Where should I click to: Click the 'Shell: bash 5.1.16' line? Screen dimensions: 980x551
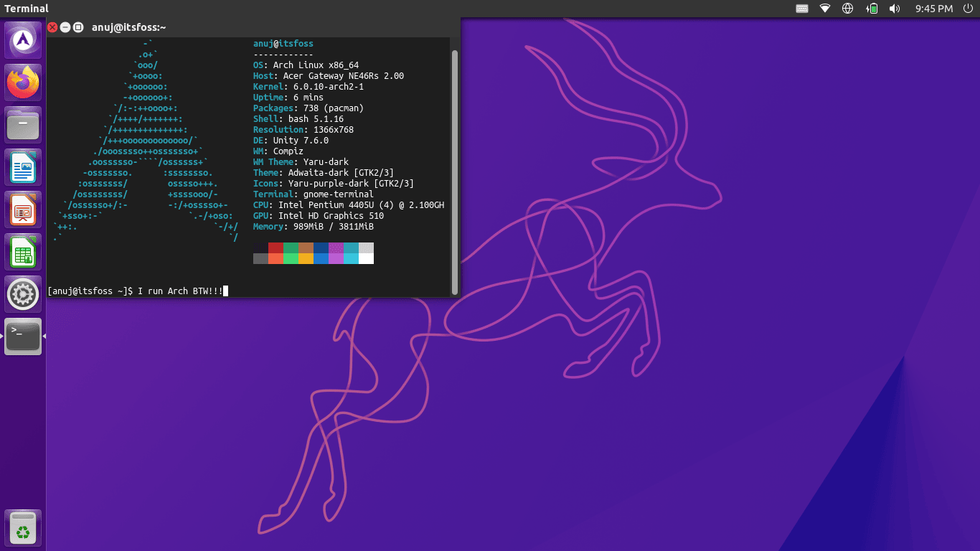298,119
